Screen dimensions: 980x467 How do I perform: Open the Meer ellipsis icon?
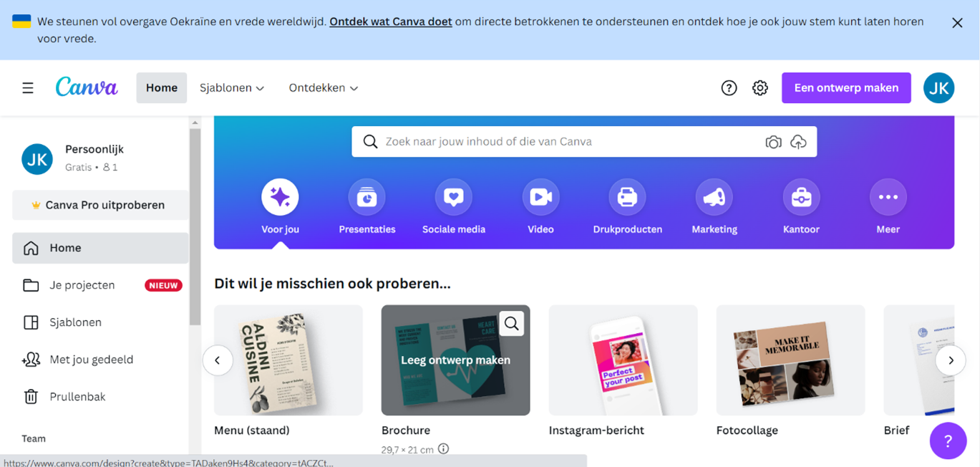point(888,196)
